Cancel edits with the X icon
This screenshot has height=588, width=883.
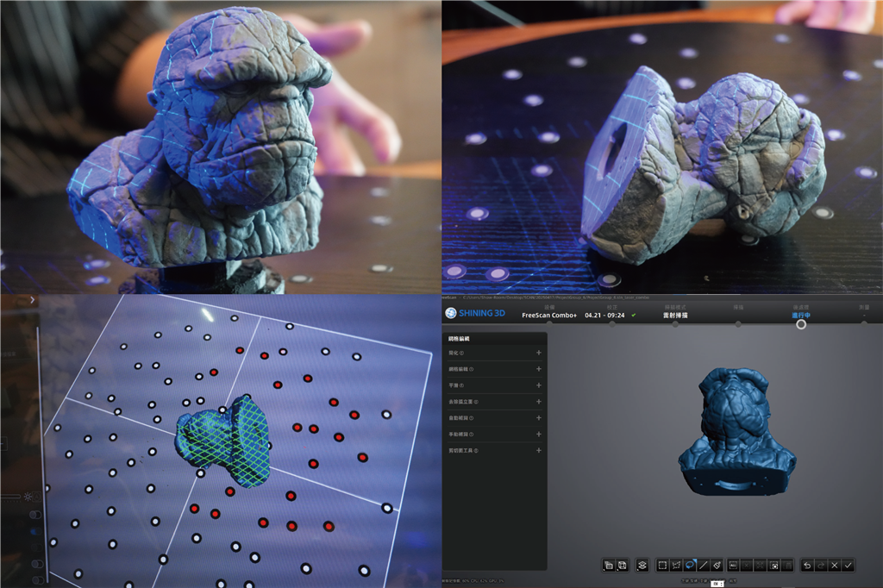(x=834, y=565)
